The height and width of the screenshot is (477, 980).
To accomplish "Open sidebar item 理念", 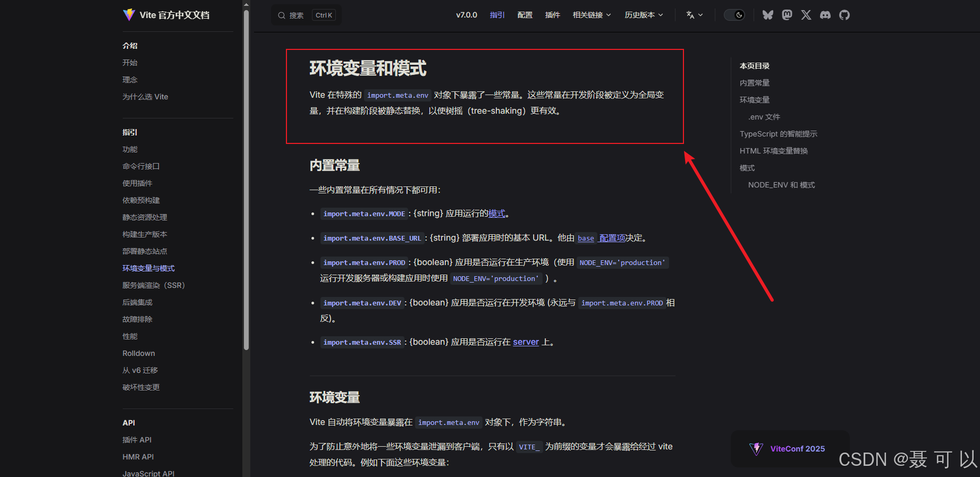I will [x=130, y=80].
